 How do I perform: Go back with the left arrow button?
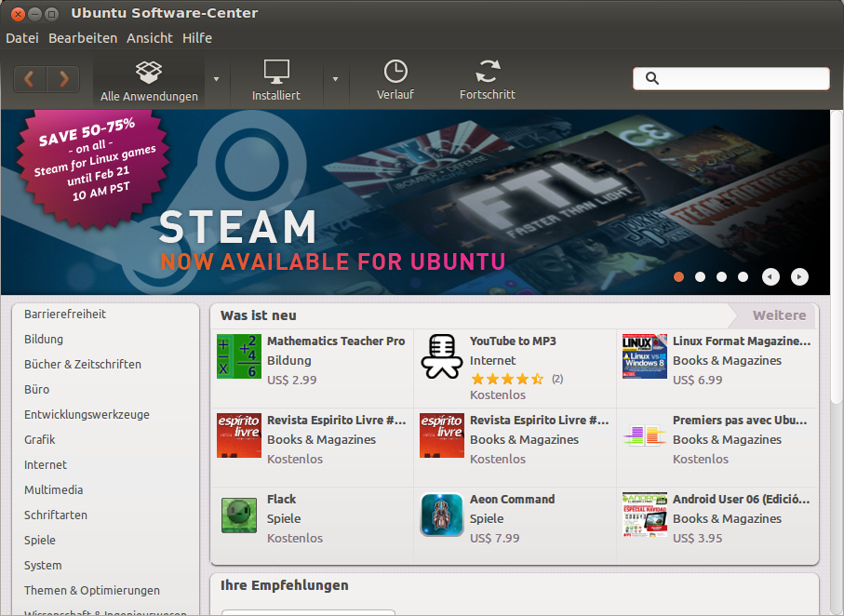tap(30, 79)
